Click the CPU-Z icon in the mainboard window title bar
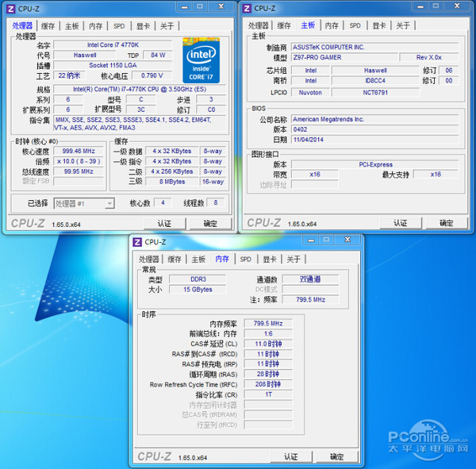This screenshot has height=469, width=476. click(247, 9)
